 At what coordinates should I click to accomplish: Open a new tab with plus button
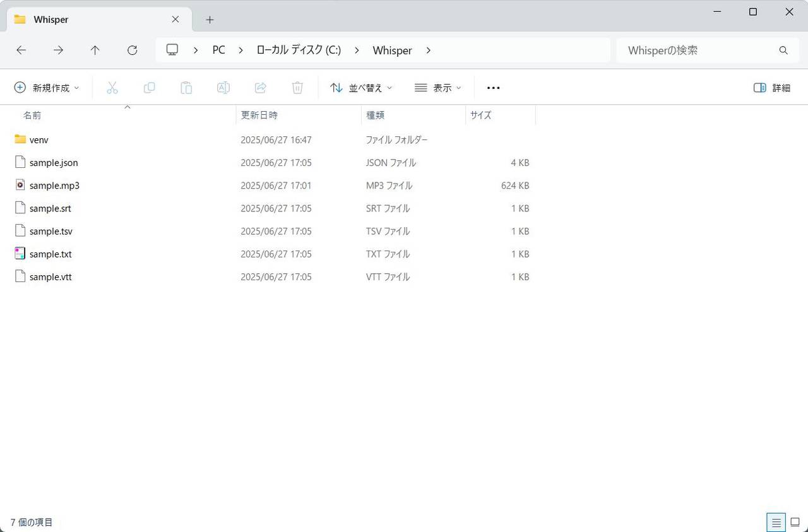click(210, 20)
